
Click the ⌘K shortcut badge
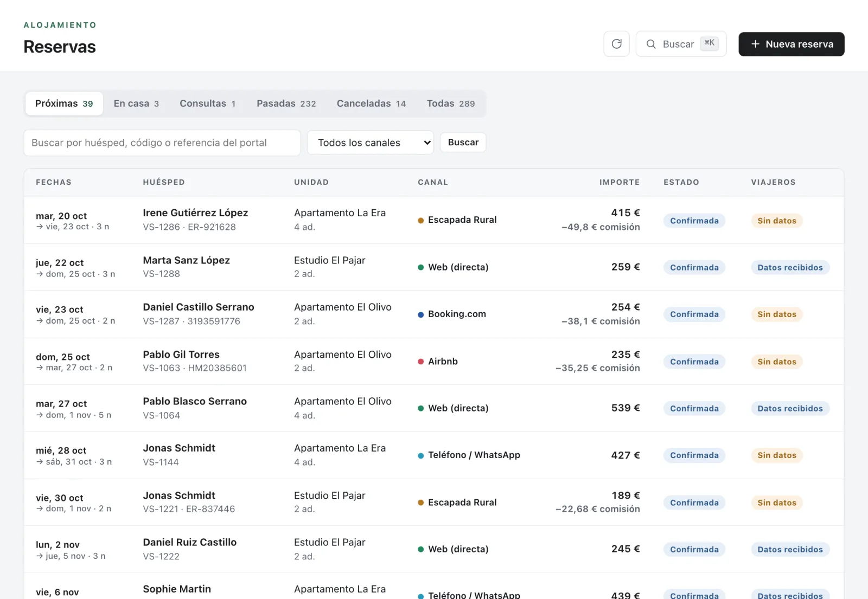709,43
